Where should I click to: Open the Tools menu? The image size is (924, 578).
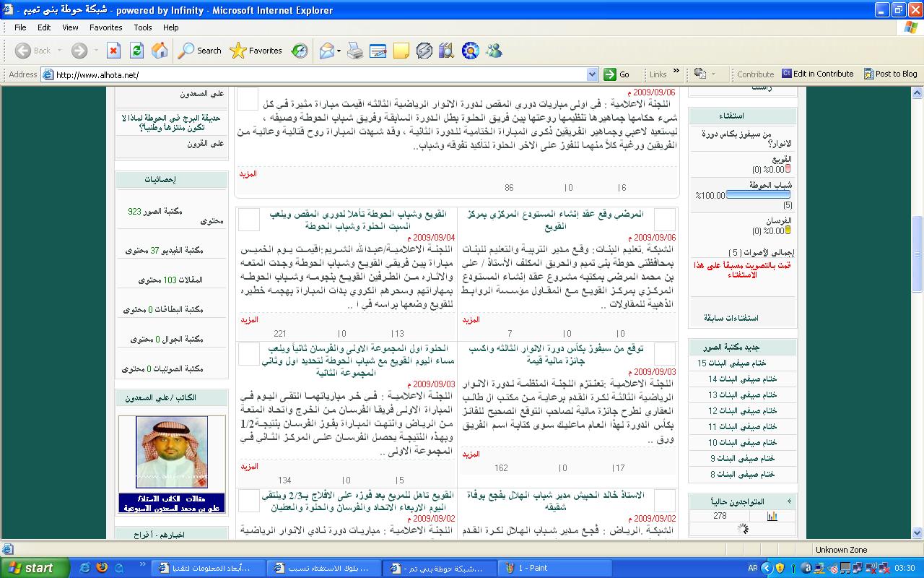coord(143,27)
